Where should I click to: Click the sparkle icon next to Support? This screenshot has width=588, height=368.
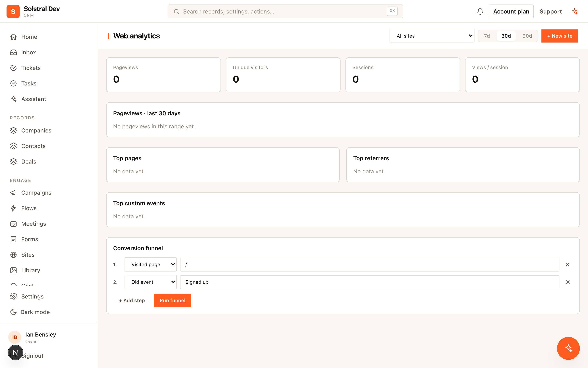click(x=575, y=11)
